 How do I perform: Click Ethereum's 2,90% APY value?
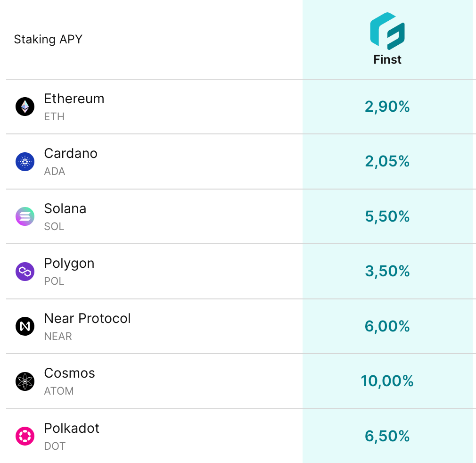click(x=387, y=107)
